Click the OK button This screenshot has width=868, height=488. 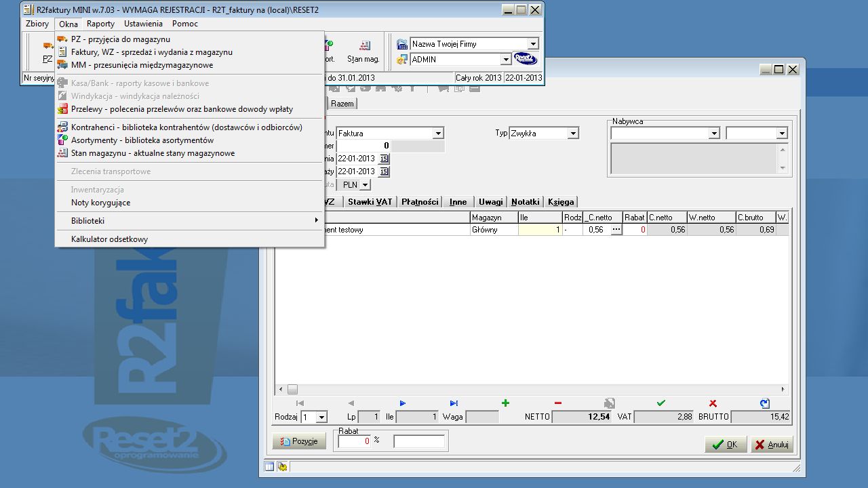tap(726, 445)
